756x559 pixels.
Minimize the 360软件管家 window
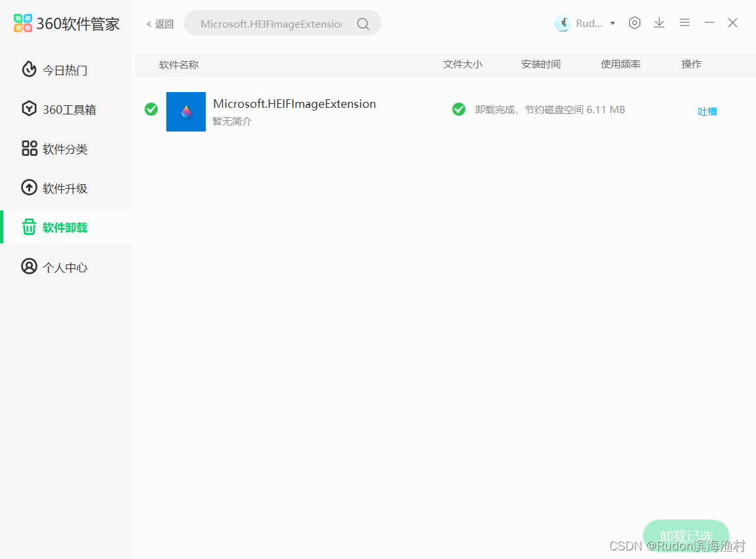tap(709, 22)
